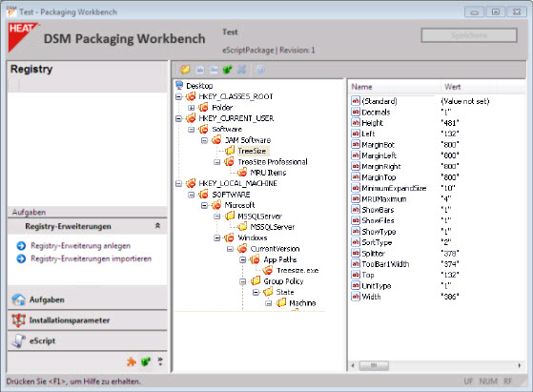Click the string icon beside Width

356,297
